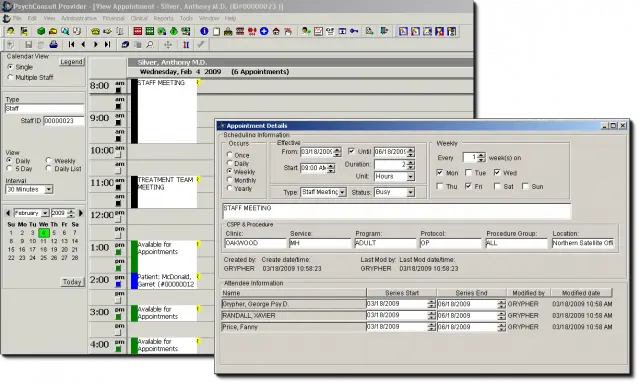The image size is (640, 384).
Task: Click the Legend button
Action: pyautogui.click(x=71, y=62)
